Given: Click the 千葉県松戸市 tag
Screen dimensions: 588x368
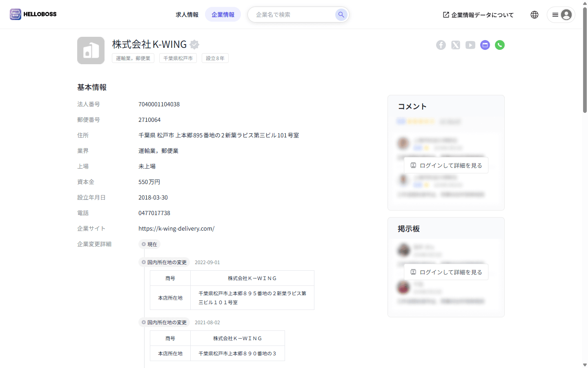Looking at the screenshot, I should [178, 58].
